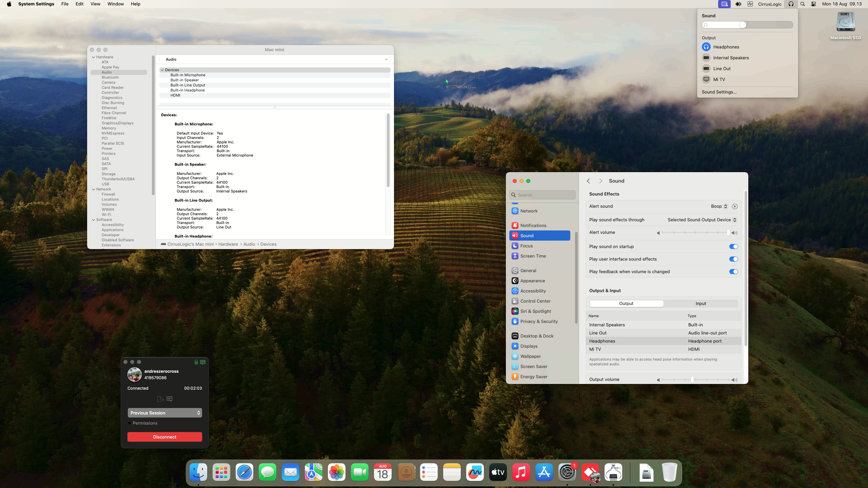The width and height of the screenshot is (868, 488).
Task: Turn off Play user interface sound effects
Action: pyautogui.click(x=733, y=259)
